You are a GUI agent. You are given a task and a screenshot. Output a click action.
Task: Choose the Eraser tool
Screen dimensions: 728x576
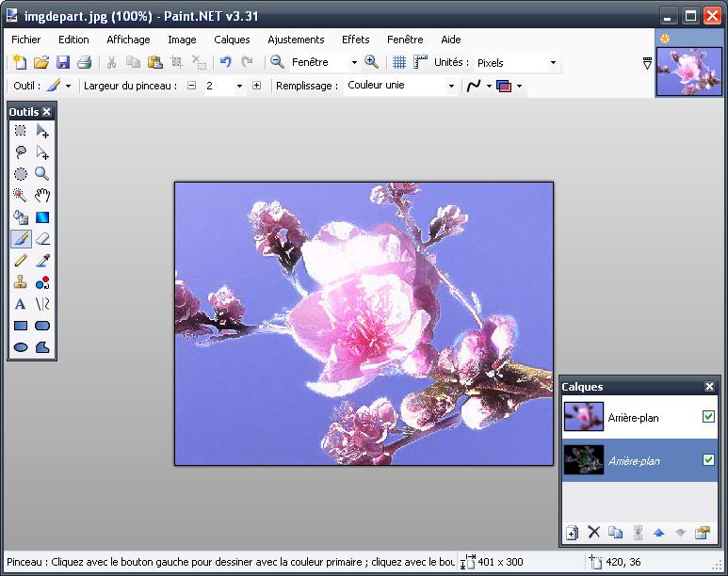42,238
